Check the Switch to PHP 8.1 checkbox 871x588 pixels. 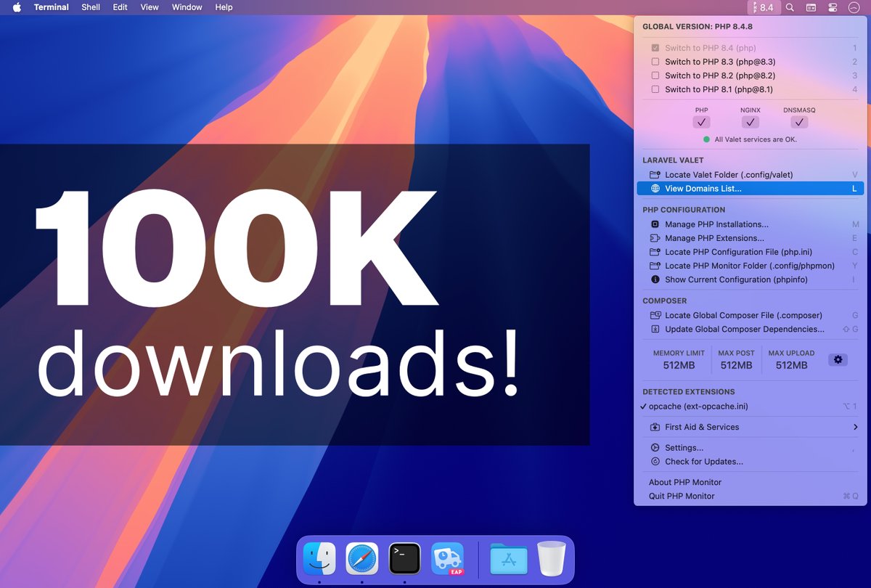point(655,89)
